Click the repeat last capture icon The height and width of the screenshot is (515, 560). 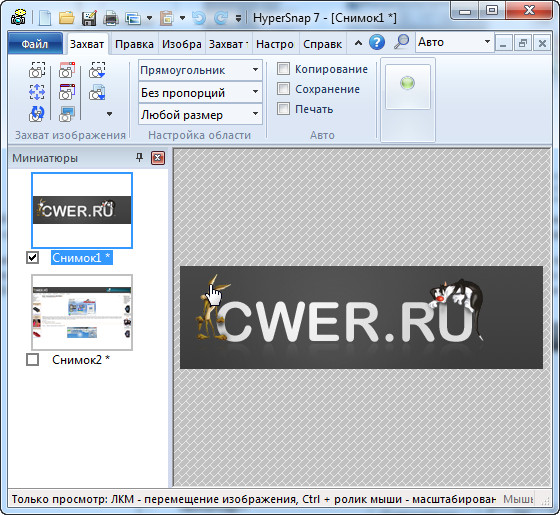[x=37, y=114]
